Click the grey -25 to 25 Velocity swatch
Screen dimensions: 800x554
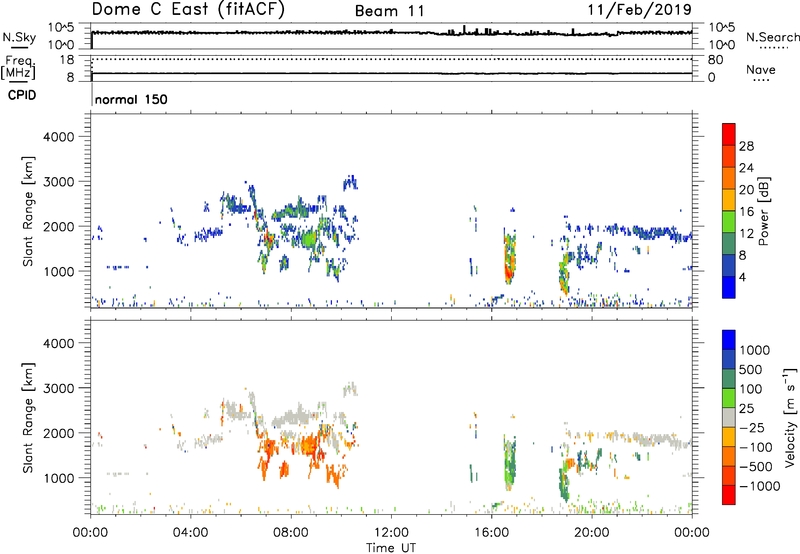coord(729,417)
